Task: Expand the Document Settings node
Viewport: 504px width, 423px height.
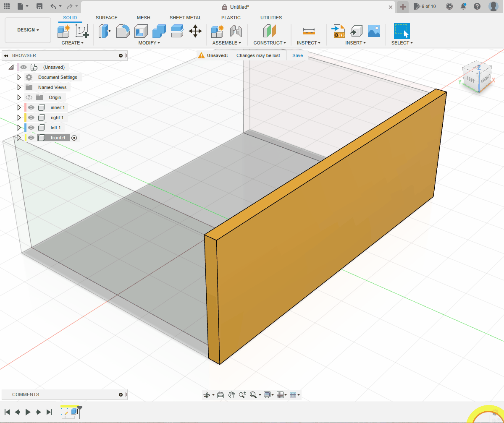Action: pyautogui.click(x=18, y=77)
